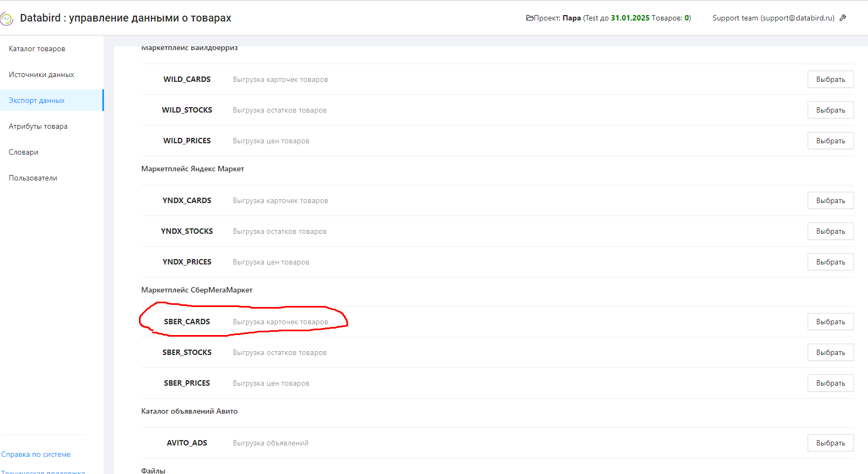Click Выбрать in YNDX_PRICES row
Image resolution: width=868 pixels, height=474 pixels.
[830, 262]
